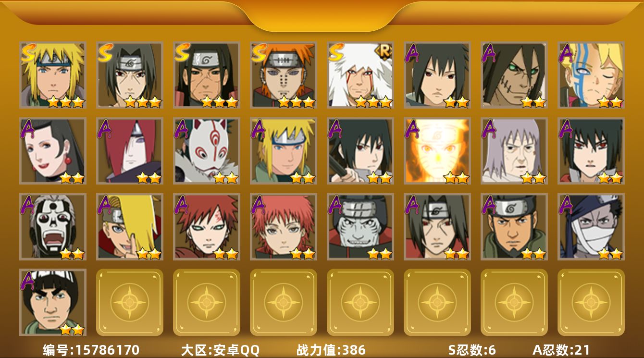Pick the gray-haired elderly ninja portrait
This screenshot has width=644, height=358.
[514, 151]
